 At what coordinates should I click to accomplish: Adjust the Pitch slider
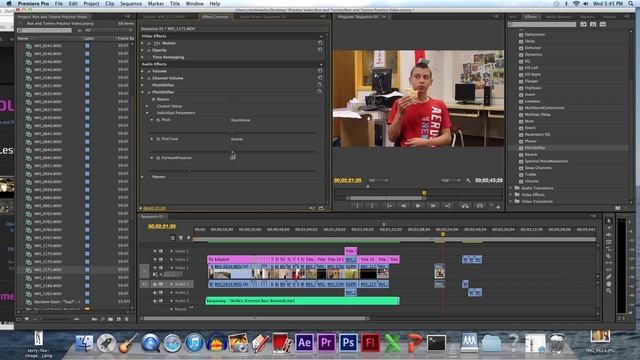[x=232, y=132]
